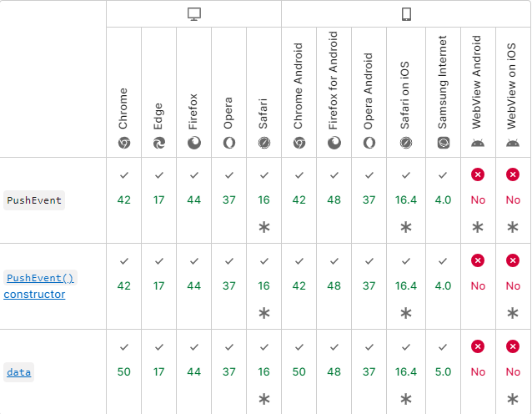This screenshot has width=532, height=414.
Task: Open the PushEvent() constructor link
Action: (x=40, y=286)
